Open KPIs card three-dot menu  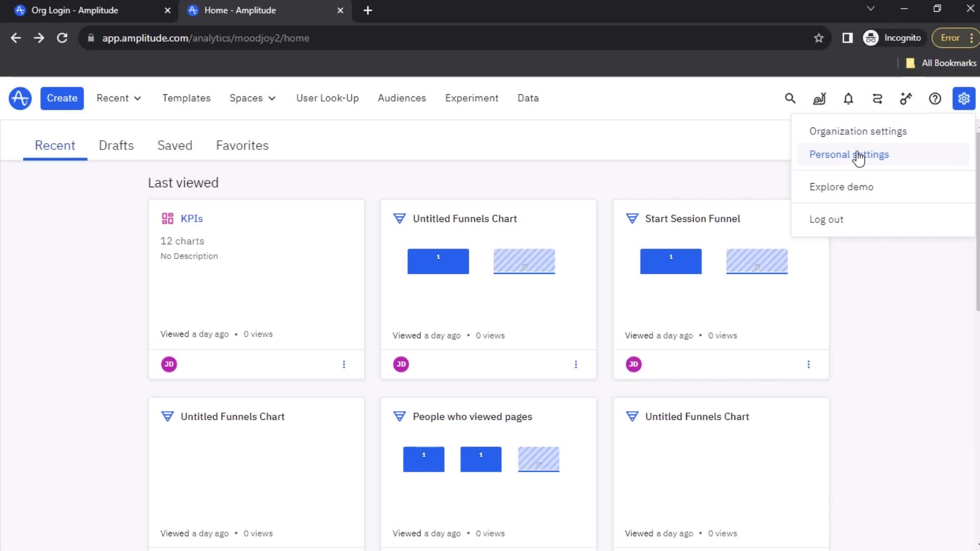click(344, 364)
